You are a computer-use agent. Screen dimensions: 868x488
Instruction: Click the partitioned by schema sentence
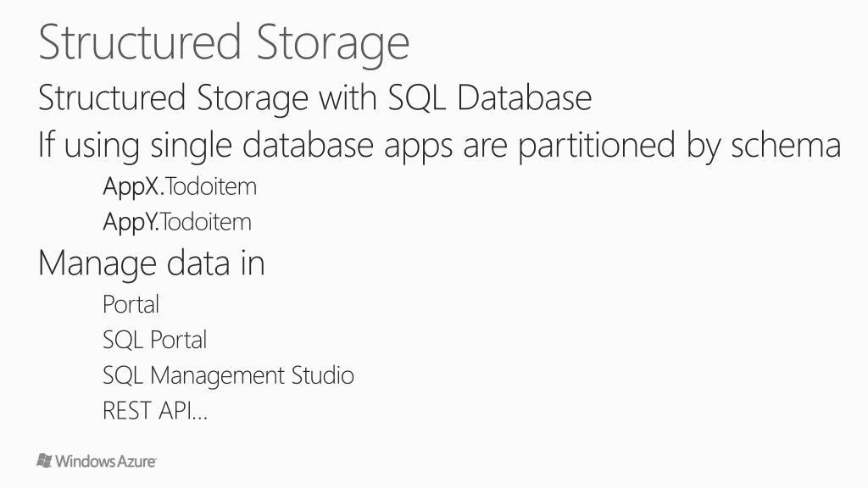point(440,146)
